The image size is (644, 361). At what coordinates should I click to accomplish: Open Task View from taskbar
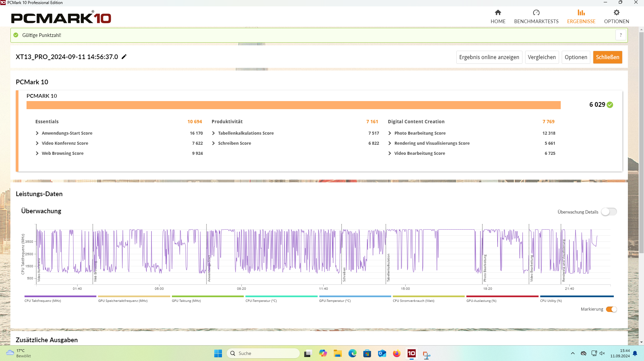pyautogui.click(x=308, y=353)
